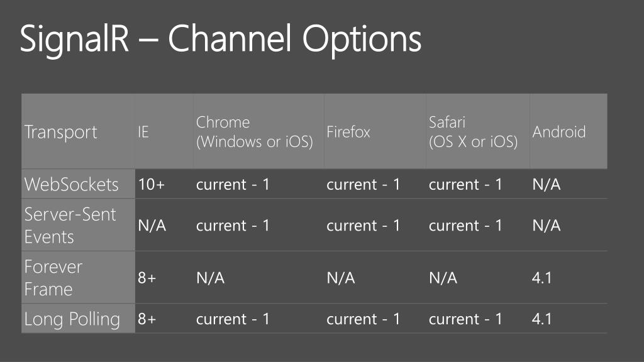Click the Forever Frame row label
This screenshot has width=644, height=362.
pos(79,277)
